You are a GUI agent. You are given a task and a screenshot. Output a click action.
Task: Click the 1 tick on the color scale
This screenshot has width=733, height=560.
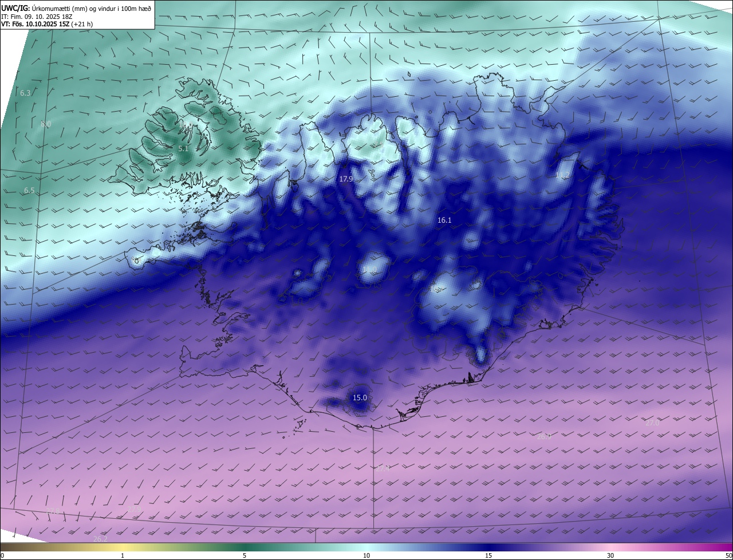click(x=123, y=555)
